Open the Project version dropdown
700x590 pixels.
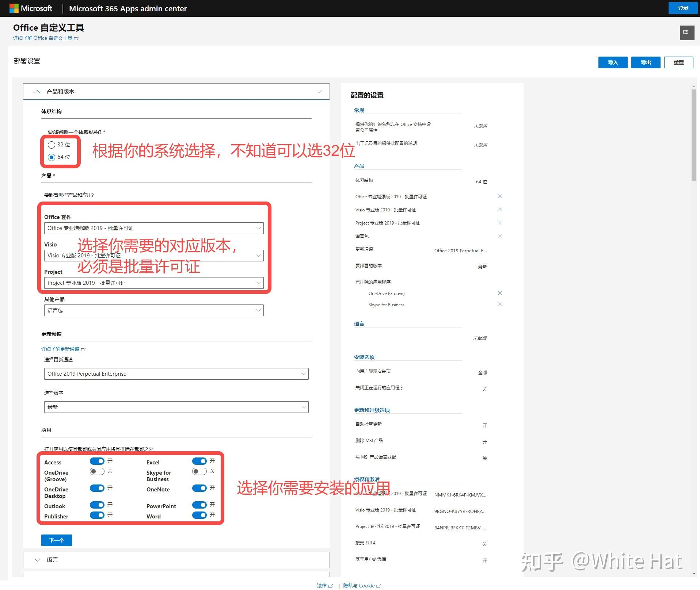(x=154, y=283)
